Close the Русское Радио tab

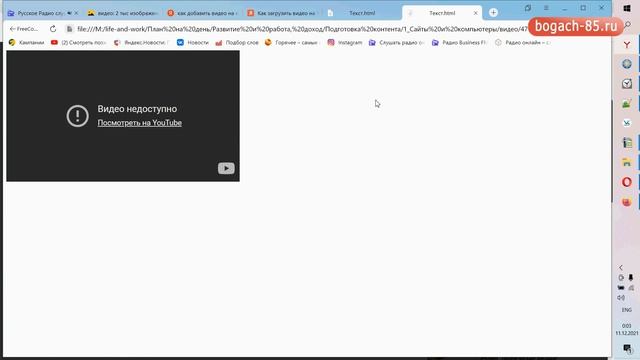[76, 13]
